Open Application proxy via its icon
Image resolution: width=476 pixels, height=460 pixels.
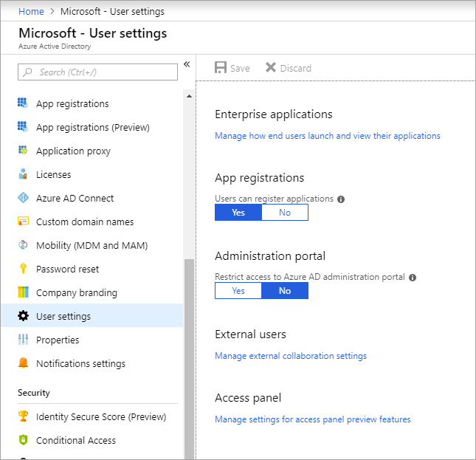23,151
